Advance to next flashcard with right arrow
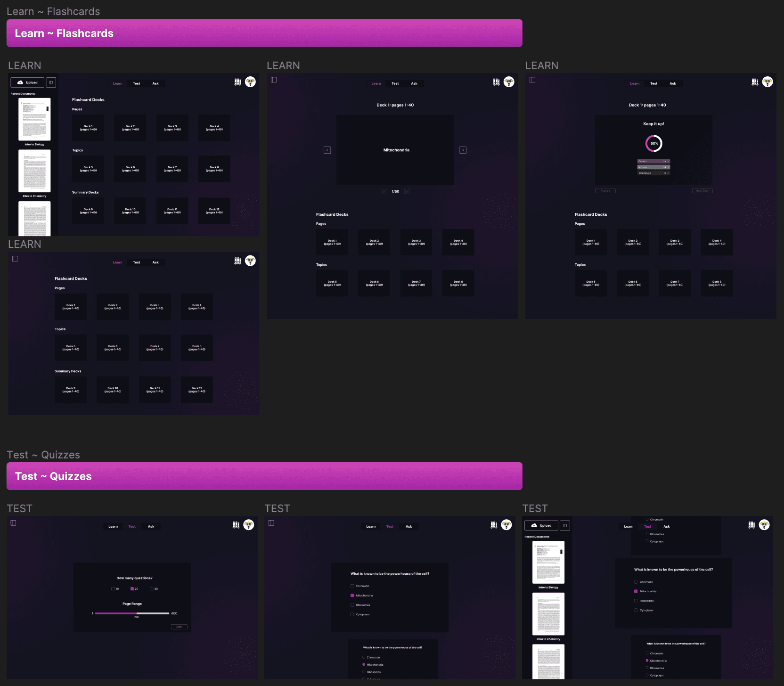The width and height of the screenshot is (784, 686). pyautogui.click(x=463, y=150)
